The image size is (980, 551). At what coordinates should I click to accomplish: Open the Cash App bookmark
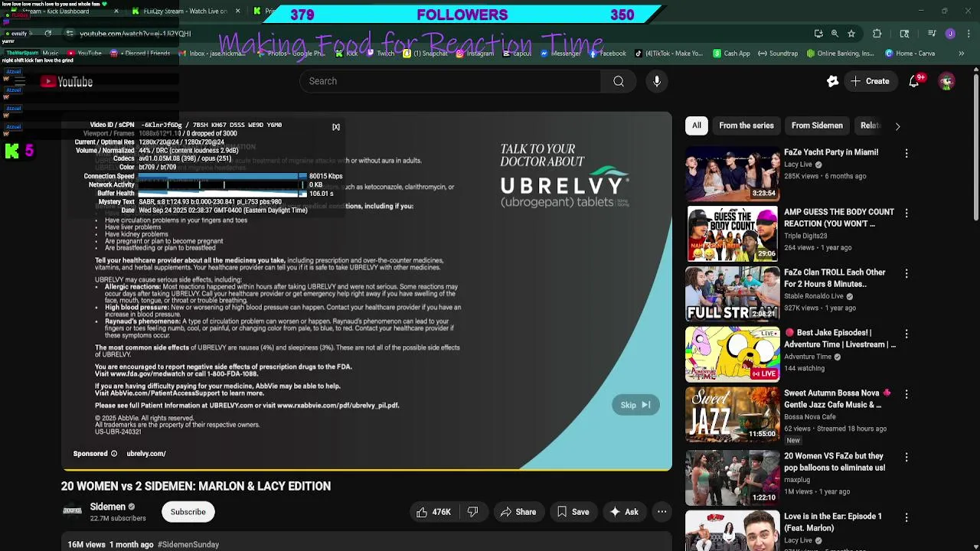pyautogui.click(x=731, y=54)
